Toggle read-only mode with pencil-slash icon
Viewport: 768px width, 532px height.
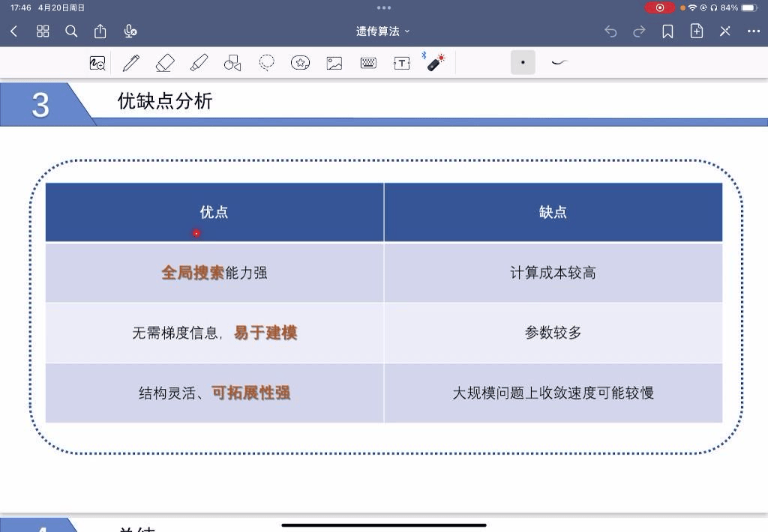tap(725, 31)
